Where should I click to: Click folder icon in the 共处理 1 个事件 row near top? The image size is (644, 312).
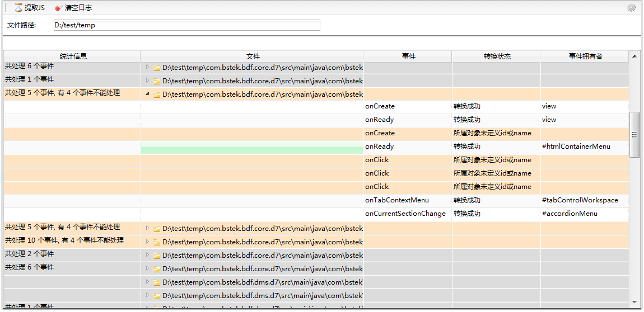(157, 81)
